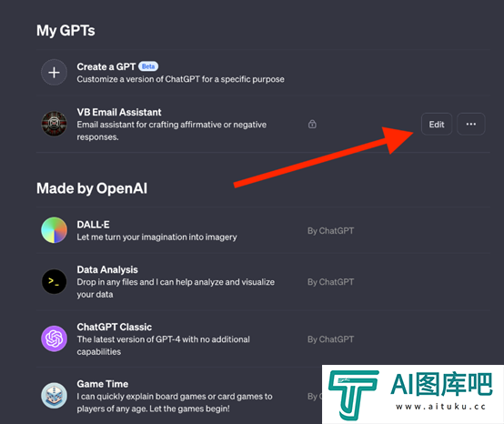Click the DALL·E colorful circle icon
This screenshot has width=504, height=424.
click(x=54, y=230)
